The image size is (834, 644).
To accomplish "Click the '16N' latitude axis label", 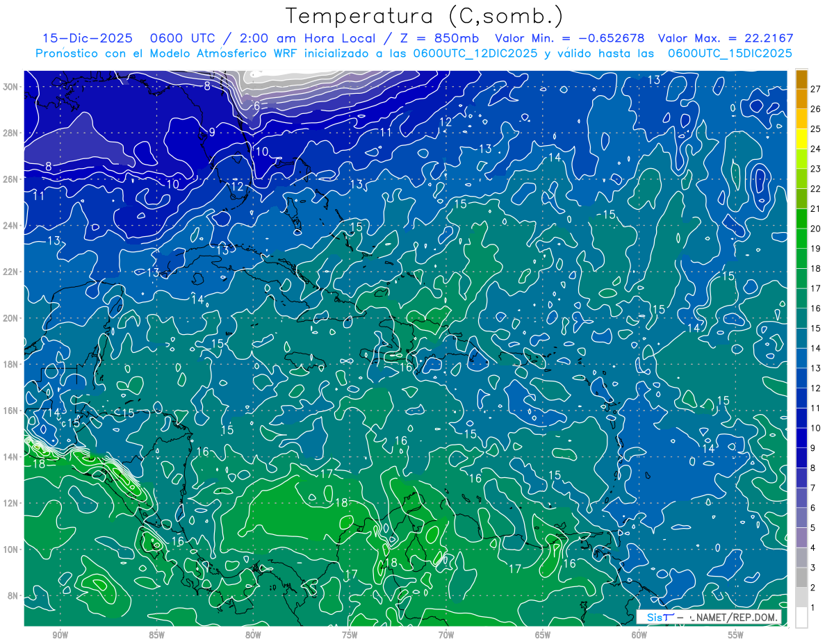I will point(12,411).
